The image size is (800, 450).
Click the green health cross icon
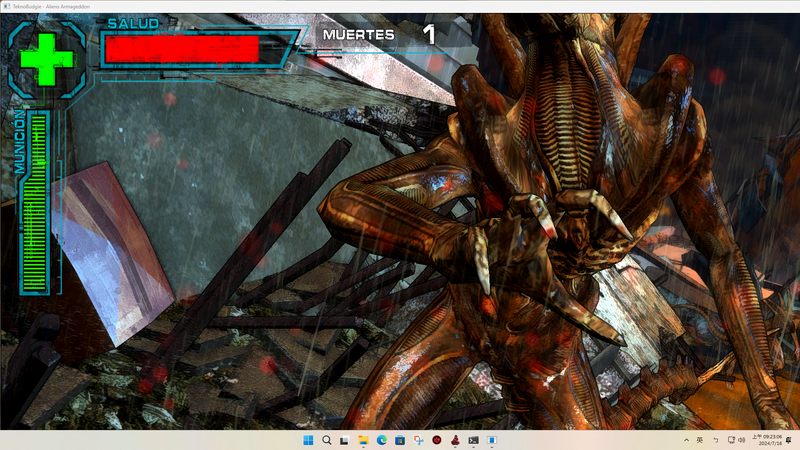point(46,59)
